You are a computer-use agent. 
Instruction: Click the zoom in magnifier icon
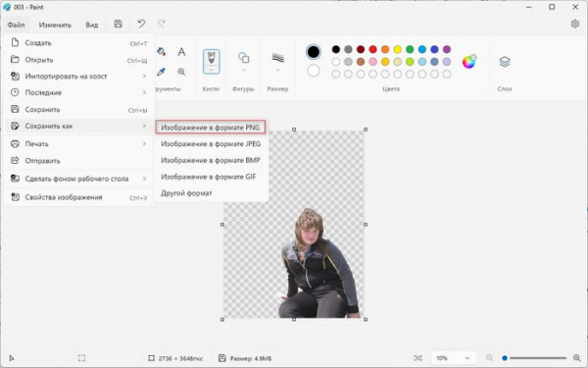click(x=577, y=358)
